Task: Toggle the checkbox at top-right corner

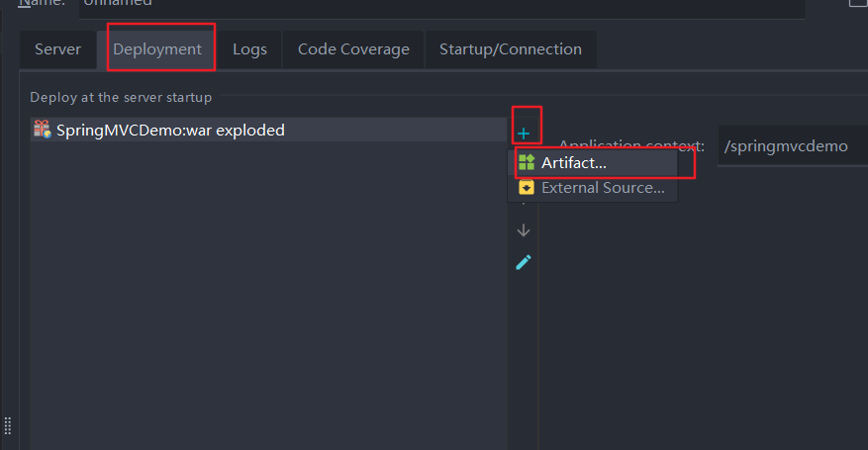Action: [x=858, y=3]
